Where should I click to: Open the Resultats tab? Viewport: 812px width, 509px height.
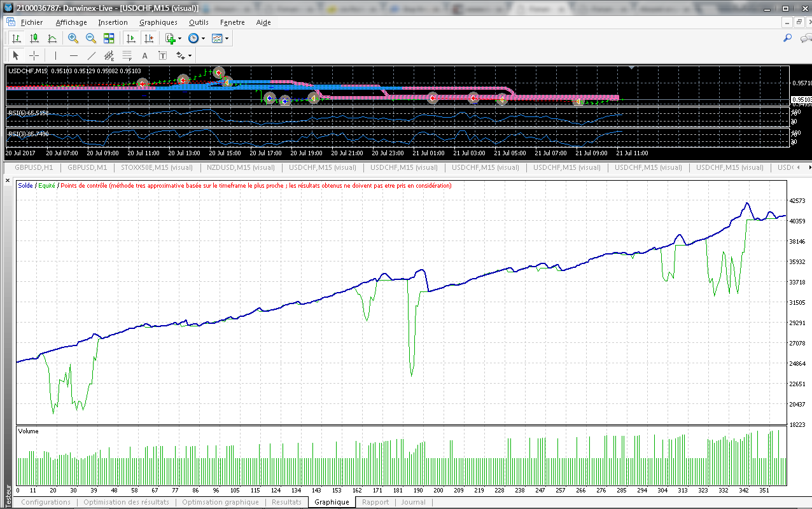pyautogui.click(x=286, y=502)
